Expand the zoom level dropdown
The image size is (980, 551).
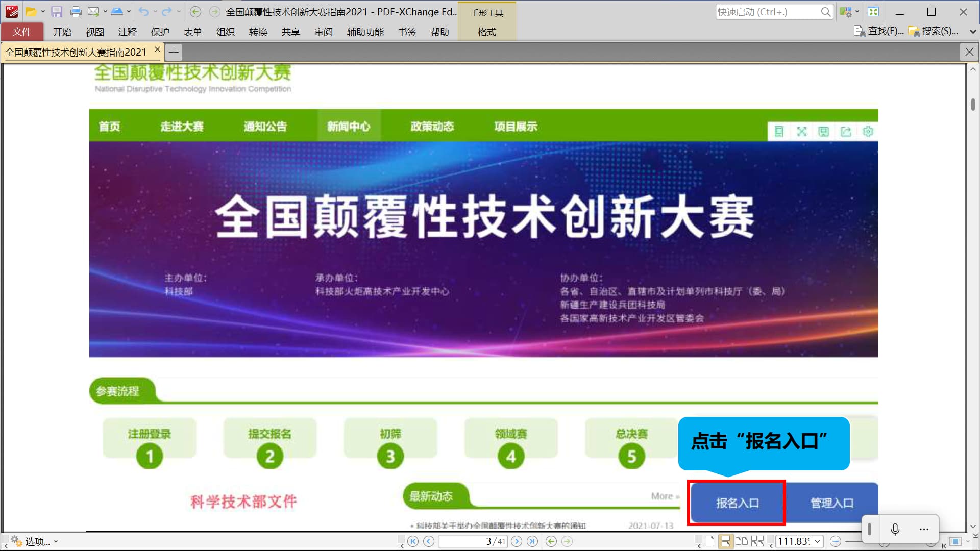817,541
